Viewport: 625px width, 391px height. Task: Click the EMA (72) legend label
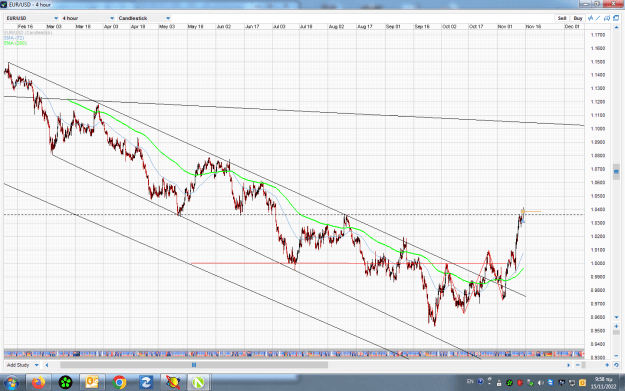(14, 38)
